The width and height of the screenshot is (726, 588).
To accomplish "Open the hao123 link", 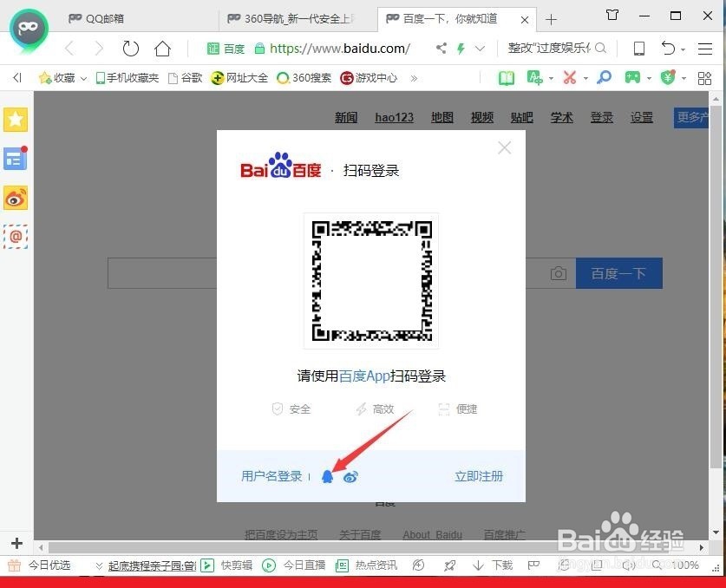I will coord(394,117).
